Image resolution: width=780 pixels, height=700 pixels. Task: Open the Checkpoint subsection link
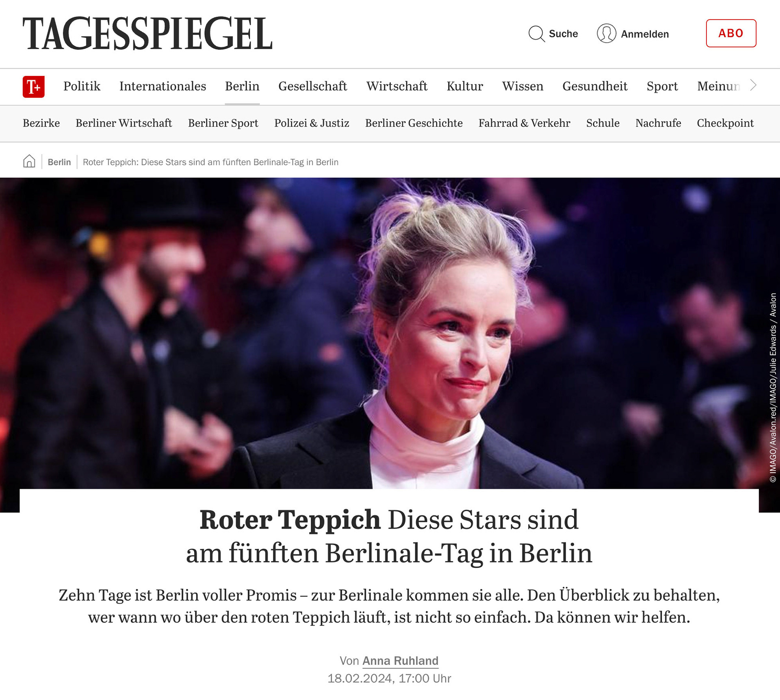pos(725,123)
